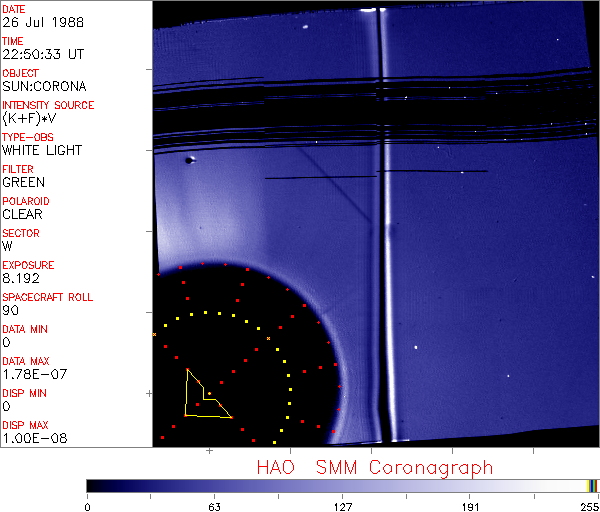Click the bright vertical streak in the corona image
Screen dimensions: 600x512
point(377,250)
